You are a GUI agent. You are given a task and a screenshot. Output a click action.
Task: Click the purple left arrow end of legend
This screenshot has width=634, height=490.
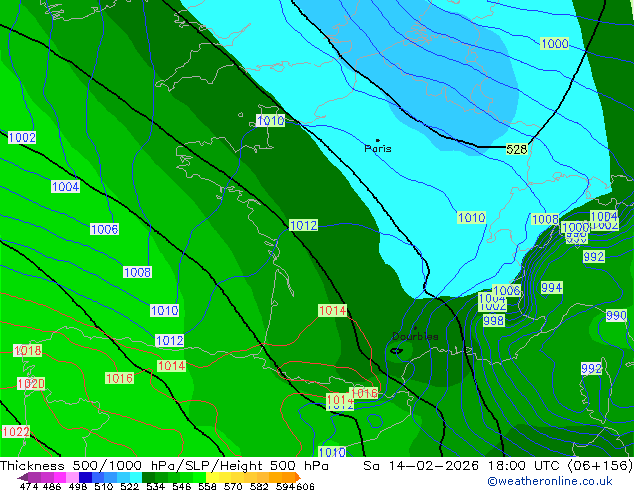[x=23, y=477]
